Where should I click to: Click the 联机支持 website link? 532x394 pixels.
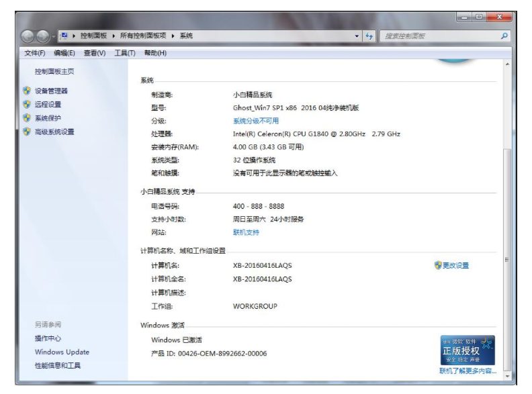246,232
